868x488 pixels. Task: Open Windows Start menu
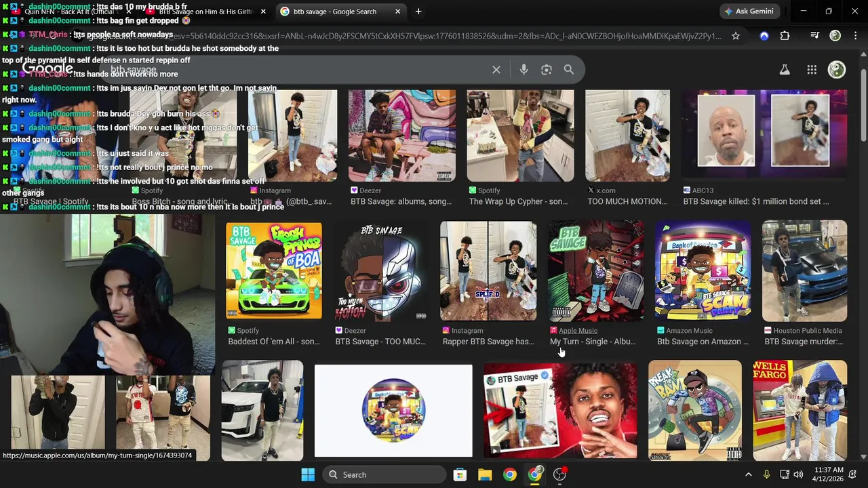click(x=308, y=474)
